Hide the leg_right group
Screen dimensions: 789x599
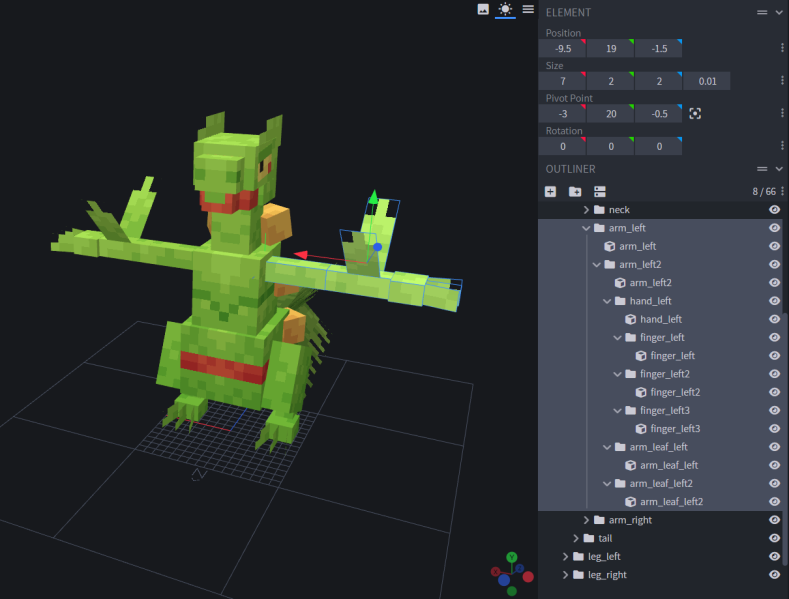774,574
